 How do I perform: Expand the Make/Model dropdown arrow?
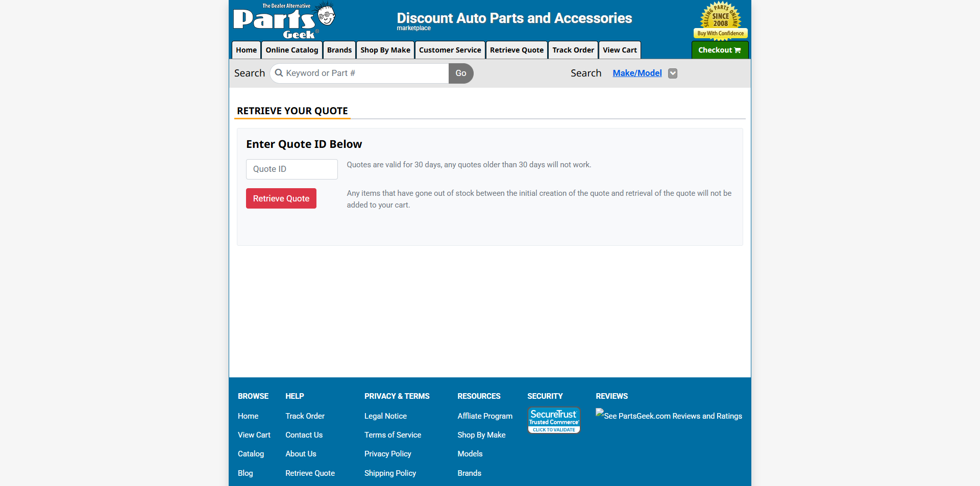[x=673, y=73]
